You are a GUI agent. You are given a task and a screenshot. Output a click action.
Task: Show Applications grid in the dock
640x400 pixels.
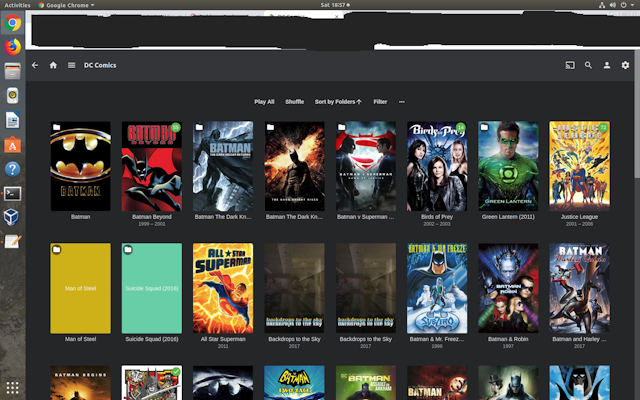(x=13, y=387)
